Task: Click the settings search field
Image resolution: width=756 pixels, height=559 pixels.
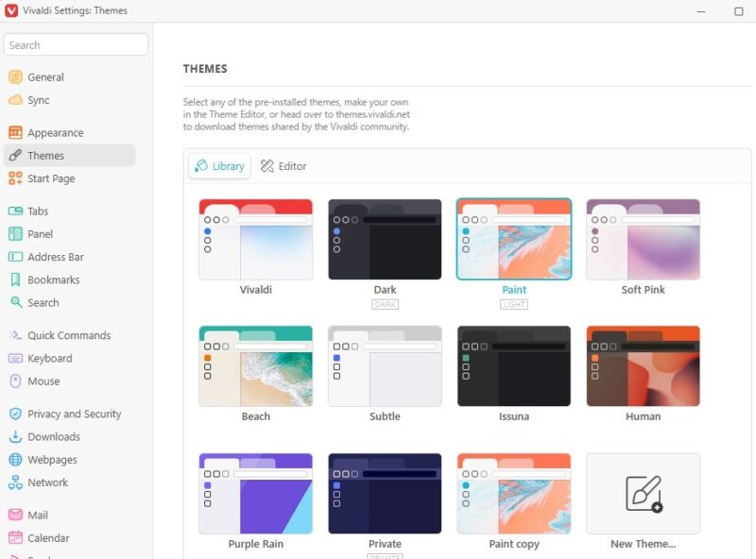Action: pos(76,44)
